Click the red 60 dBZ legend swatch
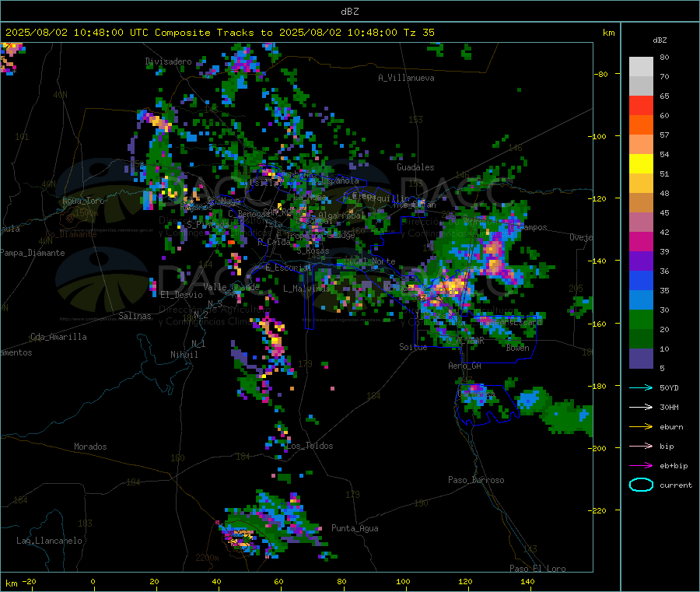Image resolution: width=700 pixels, height=592 pixels. (x=641, y=105)
